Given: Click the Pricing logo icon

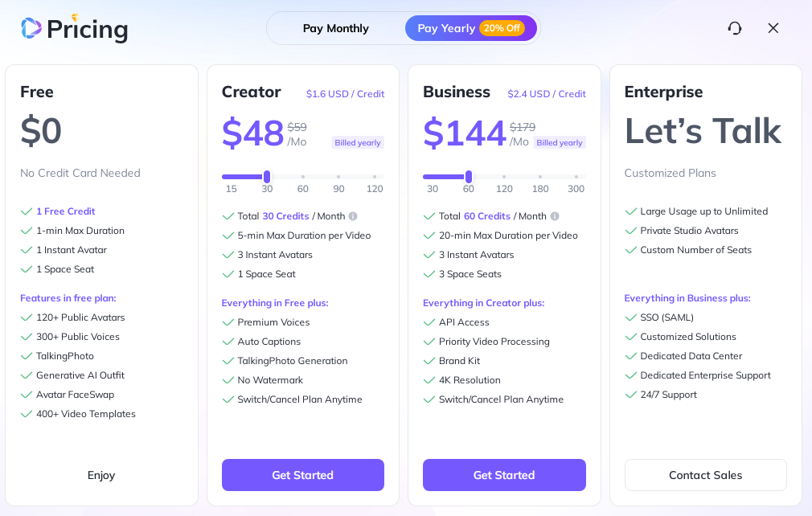Looking at the screenshot, I should pyautogui.click(x=31, y=28).
